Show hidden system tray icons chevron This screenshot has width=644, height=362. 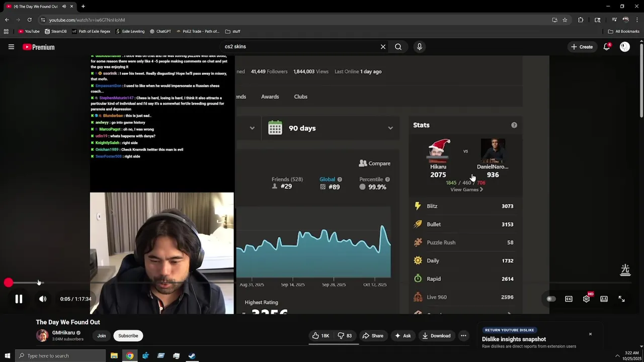(x=617, y=356)
